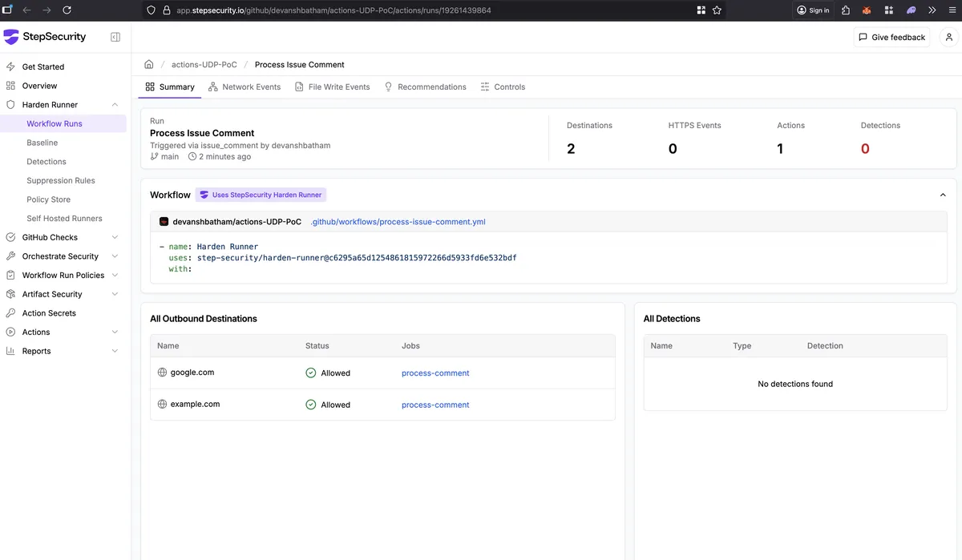Click the Detections count 0
This screenshot has width=962, height=560.
pyautogui.click(x=865, y=149)
